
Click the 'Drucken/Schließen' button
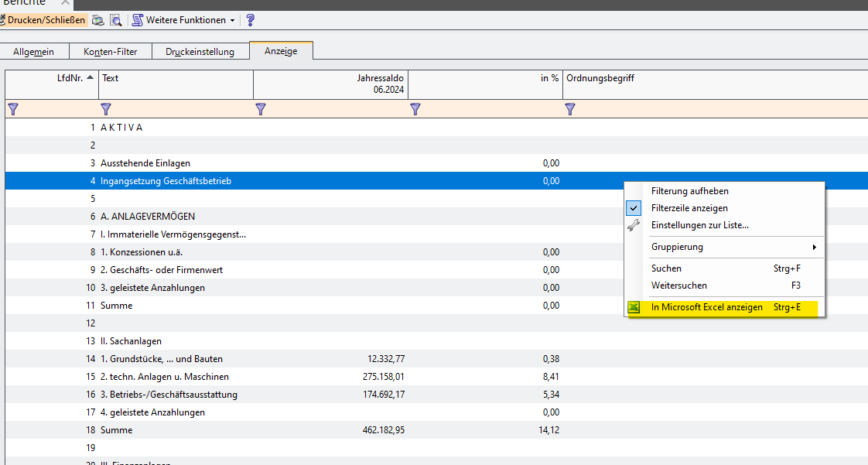[46, 20]
